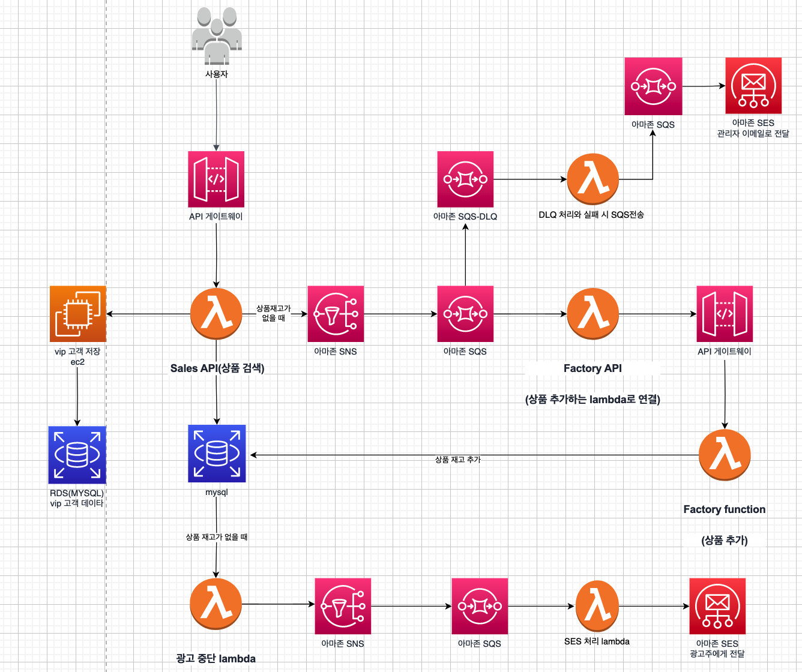
Task: Select the 아마존 SQS icon left of Factory API
Action: 465,314
